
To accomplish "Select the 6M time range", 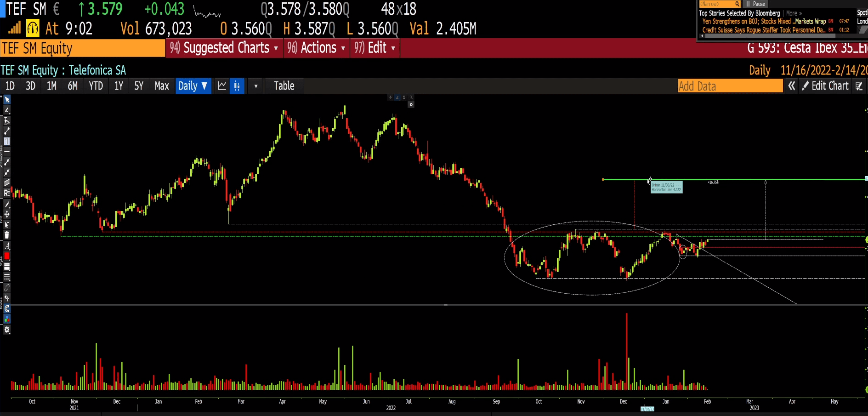I will [73, 86].
